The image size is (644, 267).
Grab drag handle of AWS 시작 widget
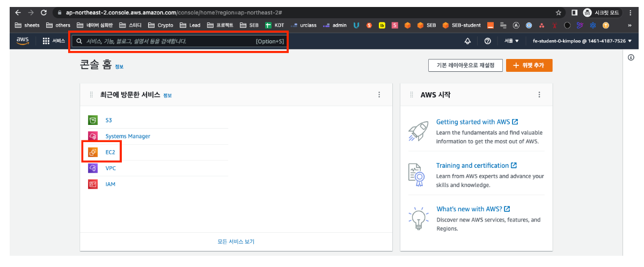412,95
